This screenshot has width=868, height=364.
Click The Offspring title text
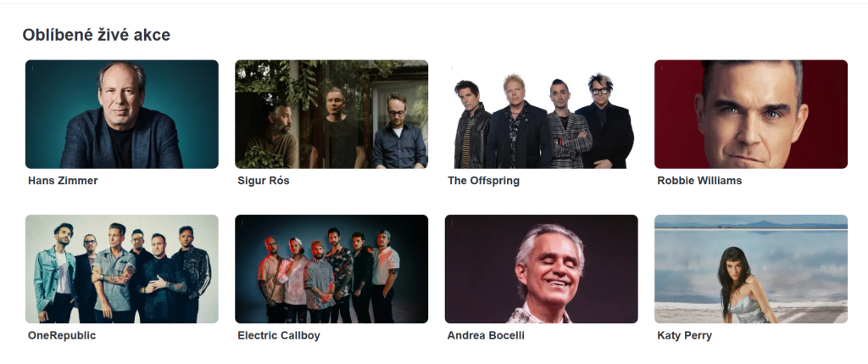(483, 181)
